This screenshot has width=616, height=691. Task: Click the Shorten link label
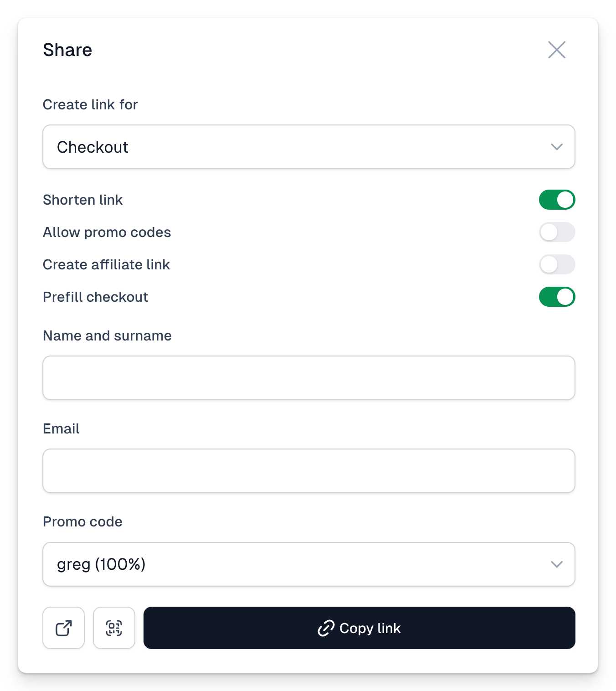82,200
